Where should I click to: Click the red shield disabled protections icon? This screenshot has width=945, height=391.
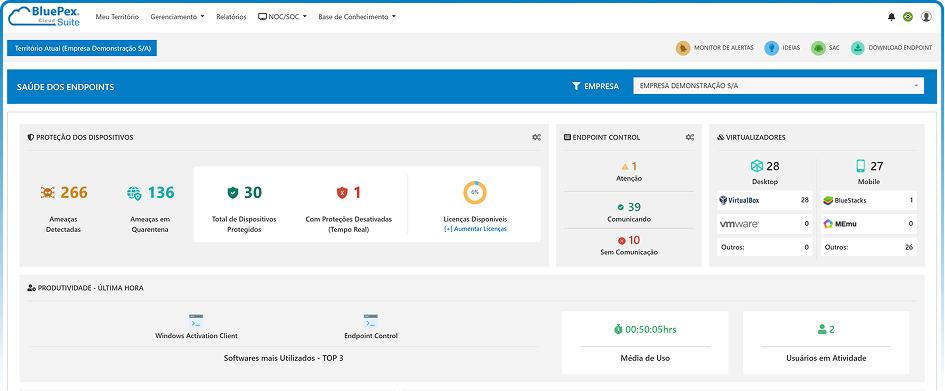coord(342,193)
